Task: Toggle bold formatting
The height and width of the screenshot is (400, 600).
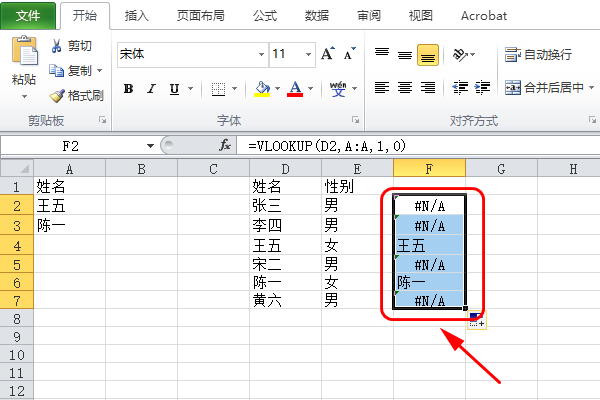Action: coord(128,89)
